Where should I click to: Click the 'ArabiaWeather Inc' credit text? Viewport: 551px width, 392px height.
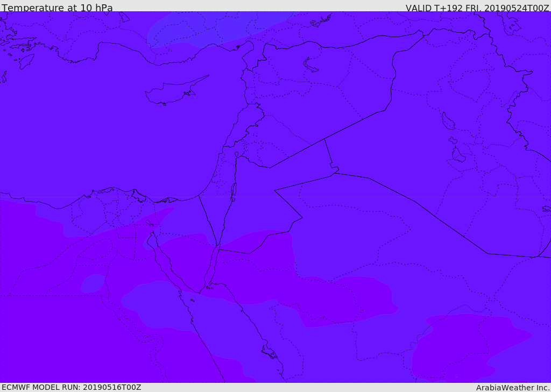(513, 388)
